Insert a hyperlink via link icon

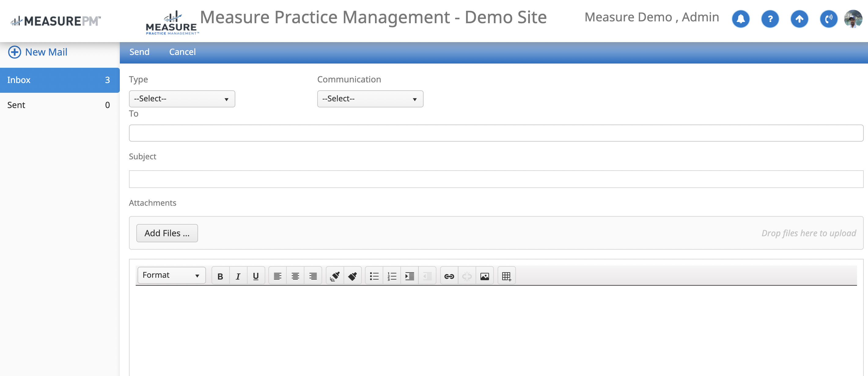pos(449,276)
